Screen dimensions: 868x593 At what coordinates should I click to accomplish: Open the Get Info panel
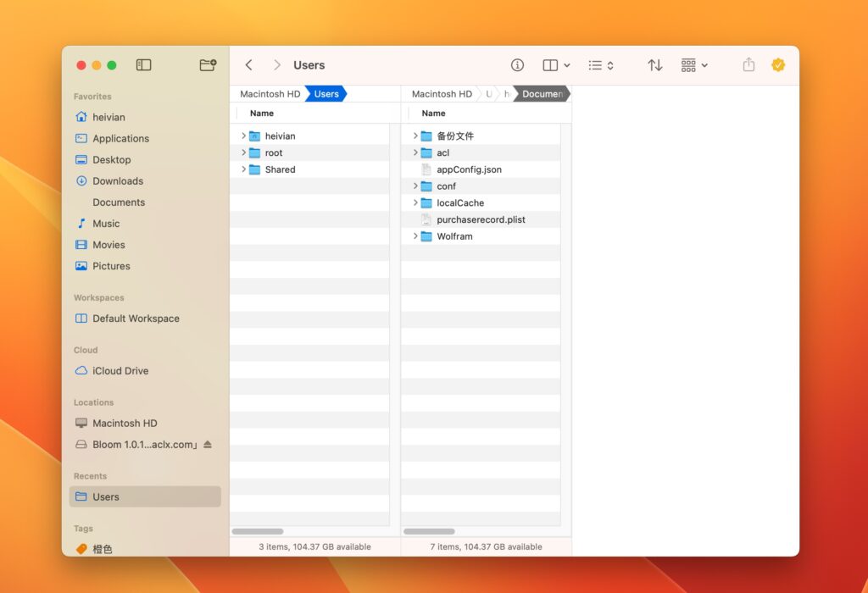pyautogui.click(x=517, y=64)
